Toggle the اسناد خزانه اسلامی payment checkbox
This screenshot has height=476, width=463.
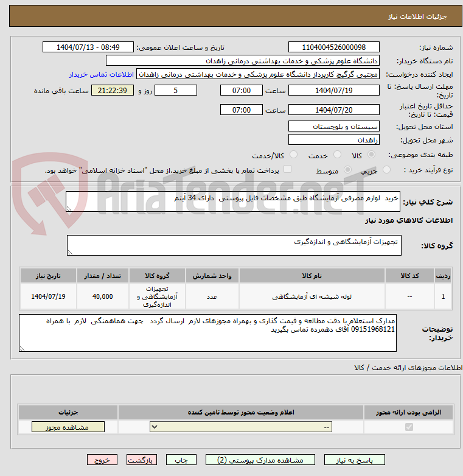[287, 169]
